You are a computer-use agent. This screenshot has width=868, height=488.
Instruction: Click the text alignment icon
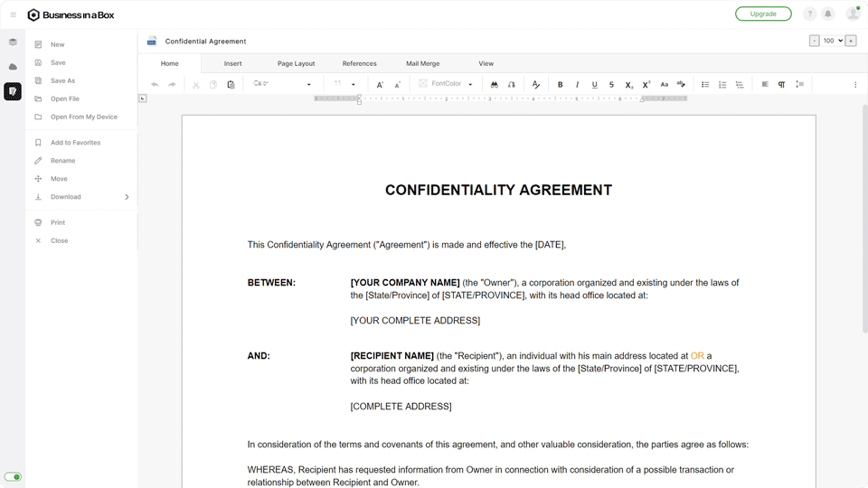click(x=765, y=84)
